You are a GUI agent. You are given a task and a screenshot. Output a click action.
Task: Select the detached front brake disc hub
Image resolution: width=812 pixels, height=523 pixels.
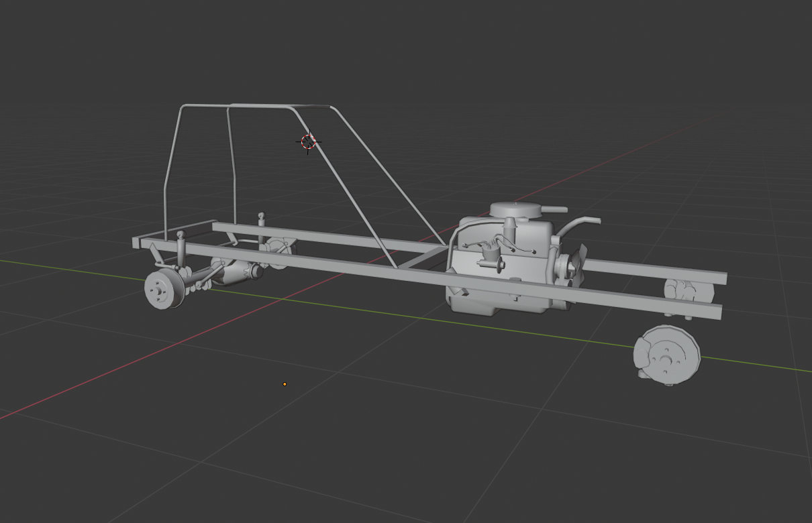[x=667, y=355]
